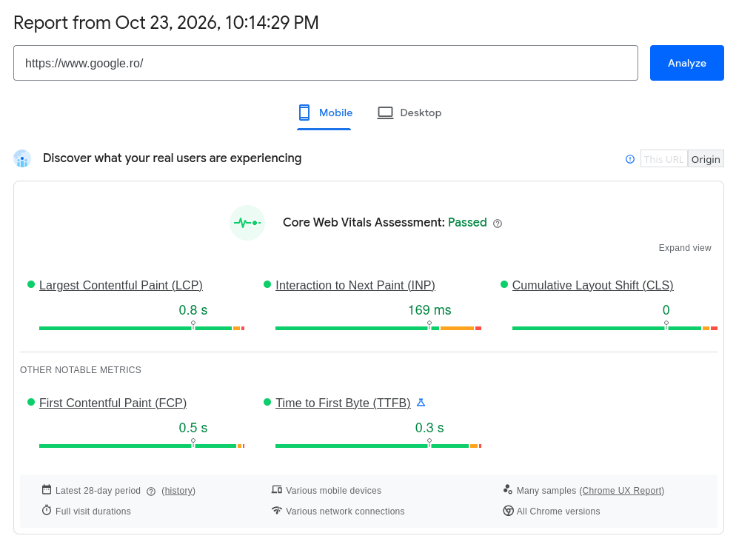The width and height of the screenshot is (756, 550).
Task: Click the TTFB distribution bar
Action: (378, 446)
